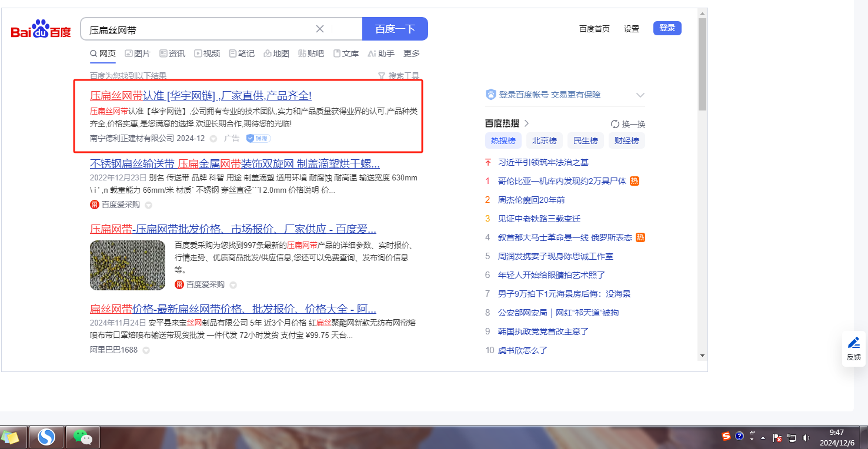This screenshot has height=449, width=868.
Task: Switch to the 视频 tab
Action: click(x=207, y=53)
